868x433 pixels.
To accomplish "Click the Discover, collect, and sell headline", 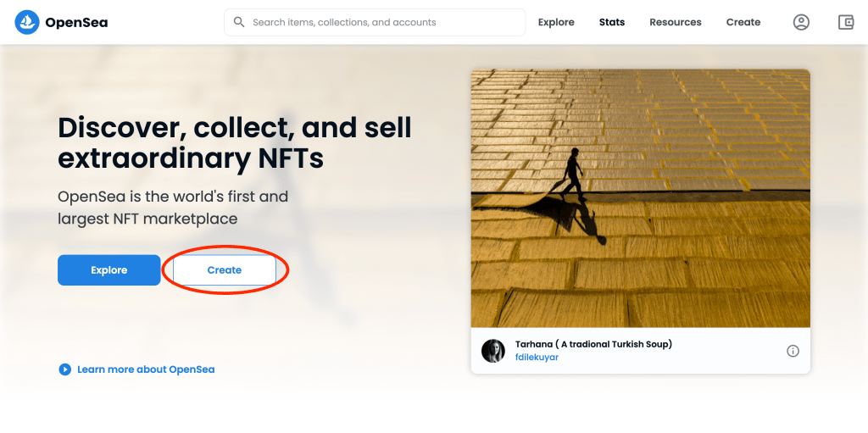I will pyautogui.click(x=235, y=142).
